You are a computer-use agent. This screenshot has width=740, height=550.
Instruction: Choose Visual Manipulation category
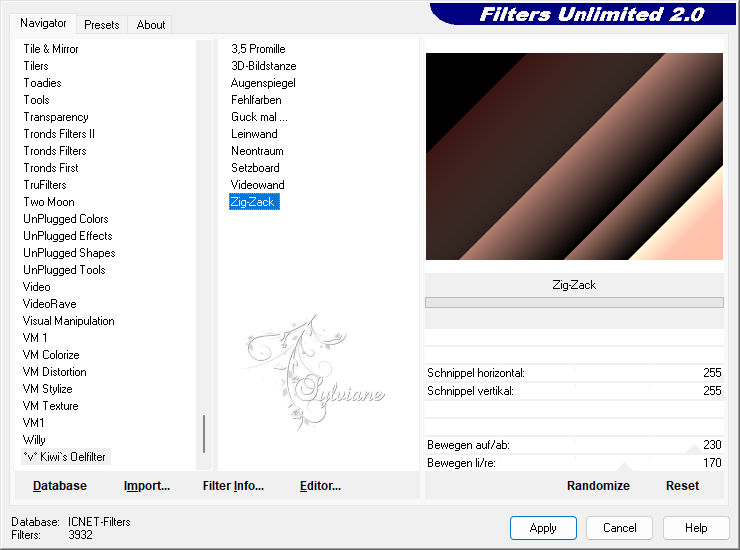[x=68, y=321]
